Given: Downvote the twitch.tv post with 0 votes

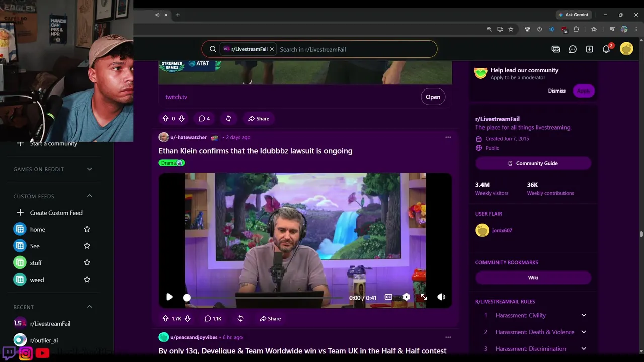Looking at the screenshot, I should [x=182, y=119].
